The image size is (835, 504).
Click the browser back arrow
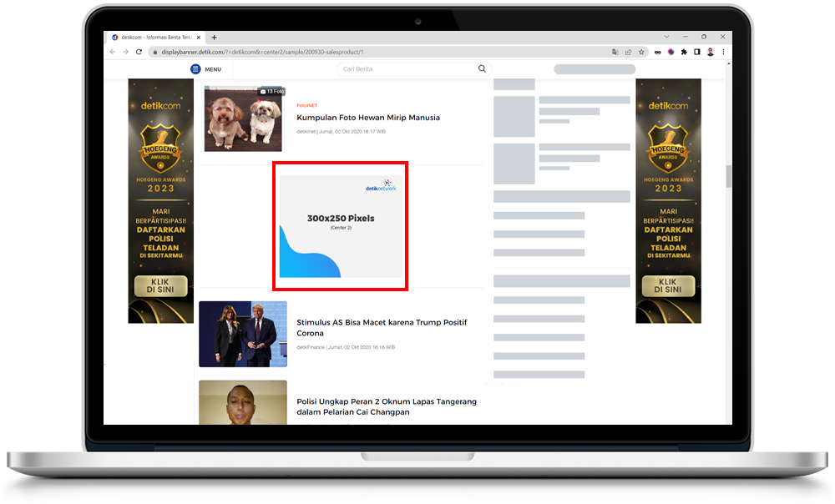[114, 52]
